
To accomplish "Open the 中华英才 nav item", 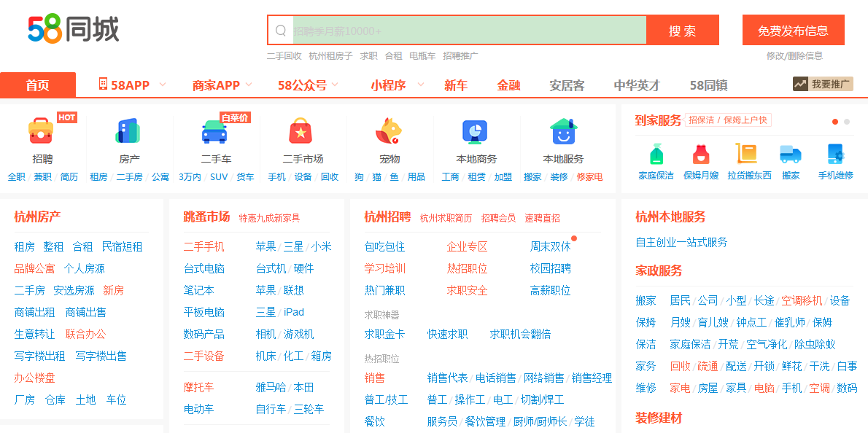I will click(x=638, y=86).
